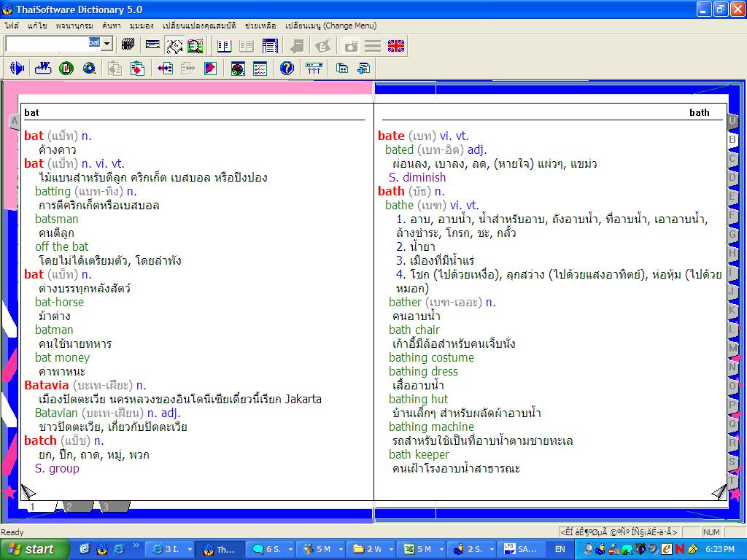Click the books library icon in toolbar
Screen dimensions: 747x560
[128, 45]
